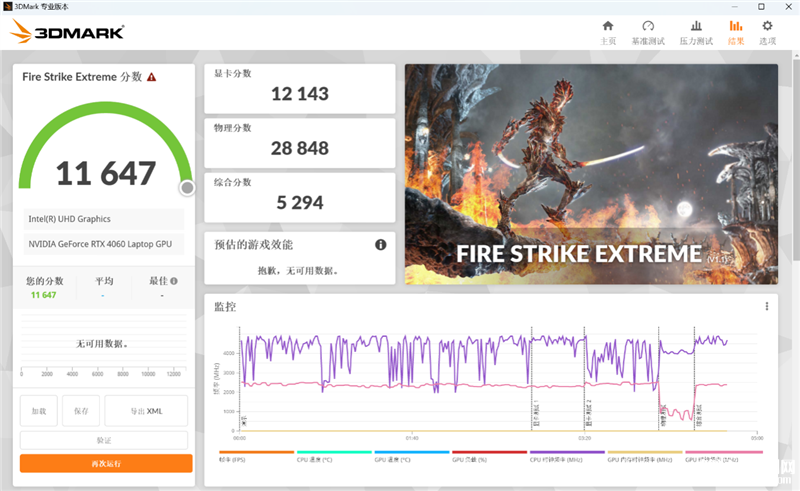Click the 显卡测试 1 marker on monitoring chart
The height and width of the screenshot is (491, 800).
click(536, 414)
